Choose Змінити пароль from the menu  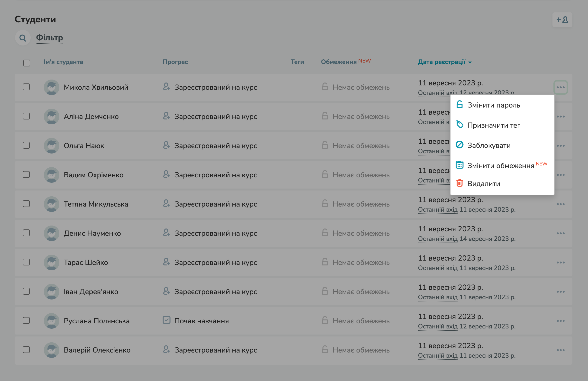point(493,105)
